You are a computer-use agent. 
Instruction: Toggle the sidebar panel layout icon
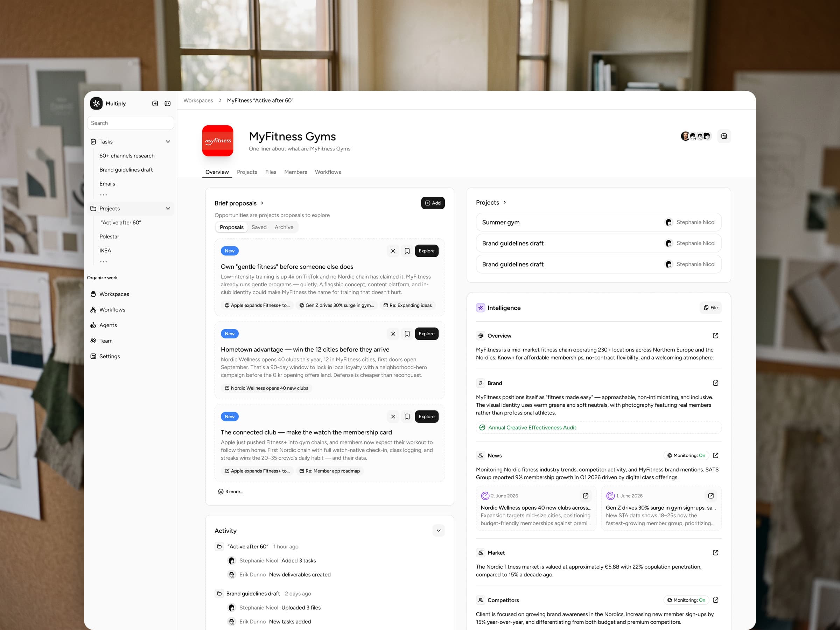(167, 103)
